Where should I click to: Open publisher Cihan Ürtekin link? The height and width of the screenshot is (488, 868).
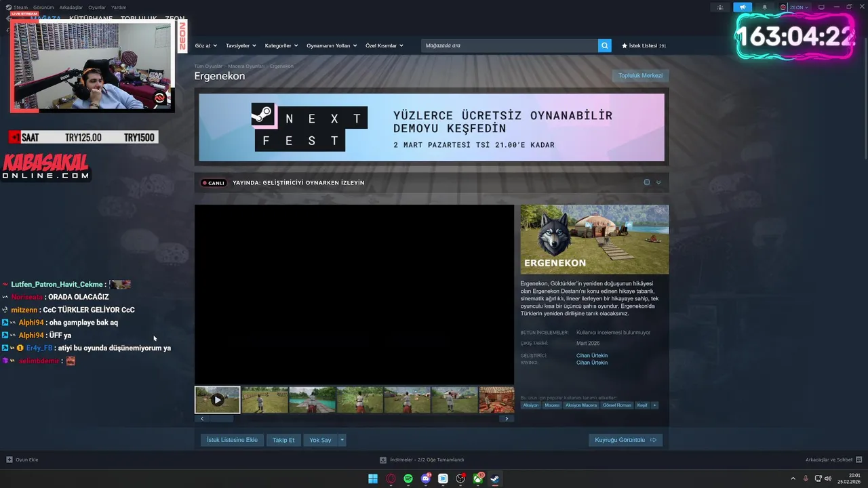click(592, 363)
